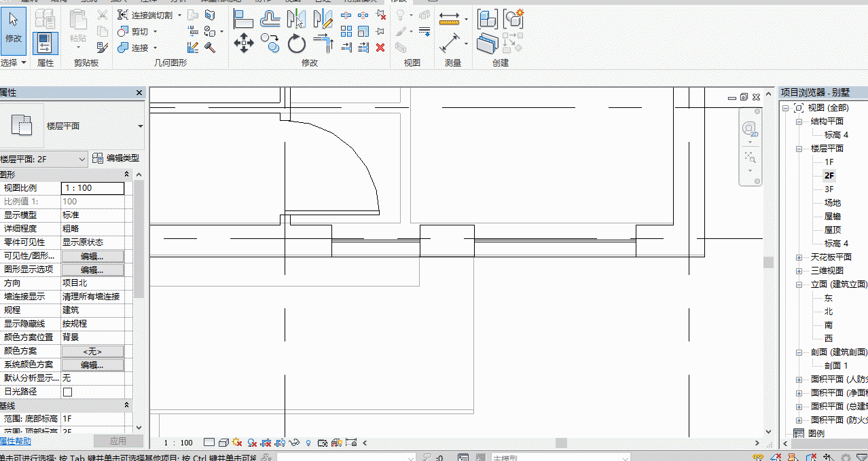Click the Demolish hammer icon
Viewport: 868px width, 461px height.
[210, 47]
